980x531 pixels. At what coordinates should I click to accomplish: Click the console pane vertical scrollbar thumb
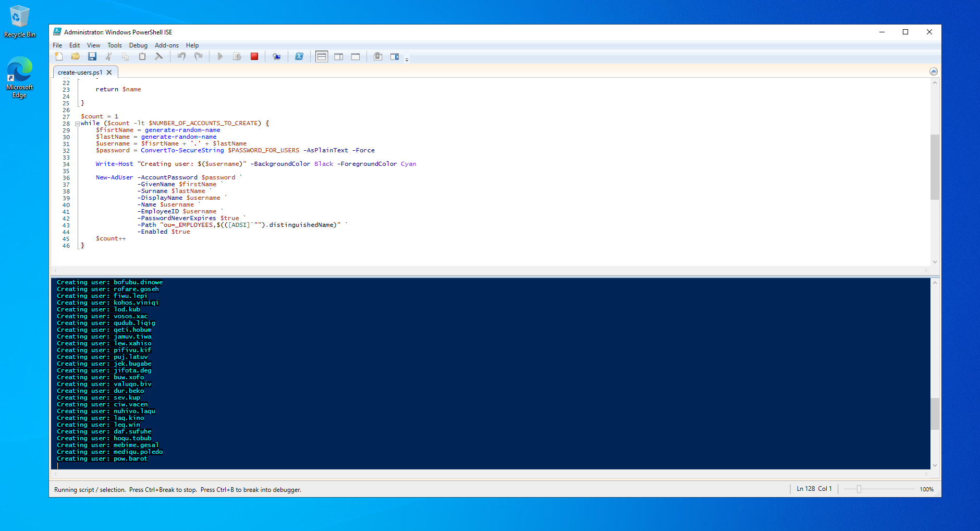935,414
